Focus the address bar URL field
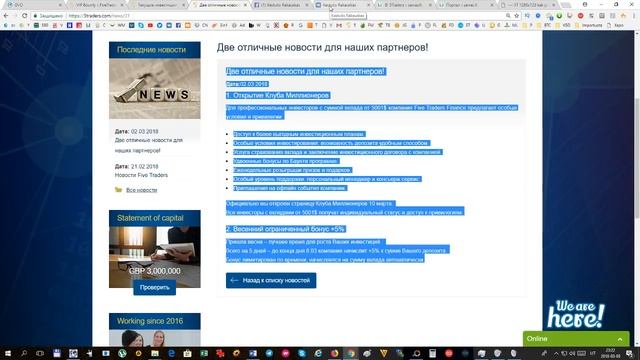The height and width of the screenshot is (360, 640). [x=286, y=16]
